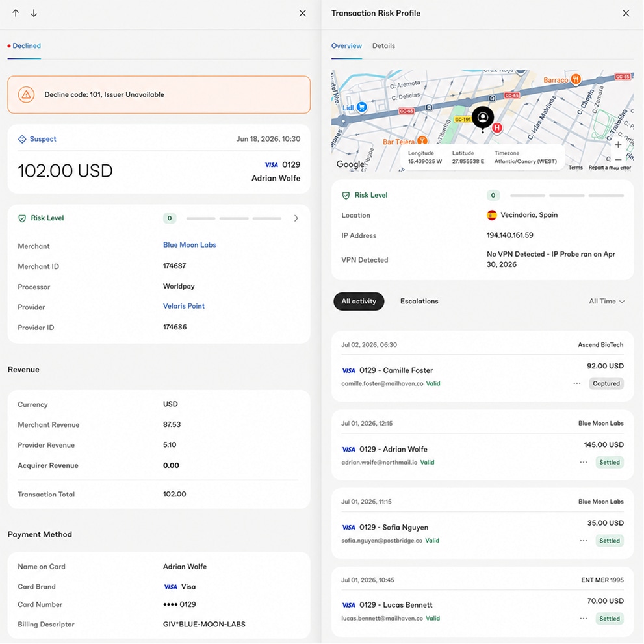Click Settled badge on Adrian Wolfe transaction
Image resolution: width=644 pixels, height=644 pixels.
point(609,462)
